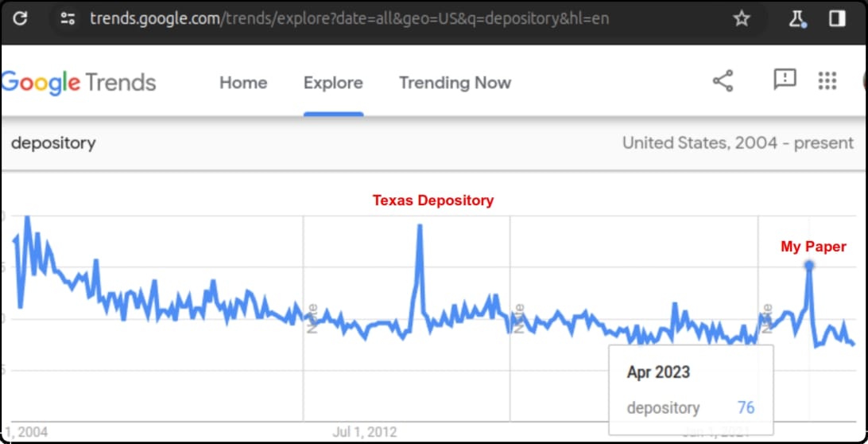Go to the Home tab
The width and height of the screenshot is (868, 444).
tap(243, 83)
